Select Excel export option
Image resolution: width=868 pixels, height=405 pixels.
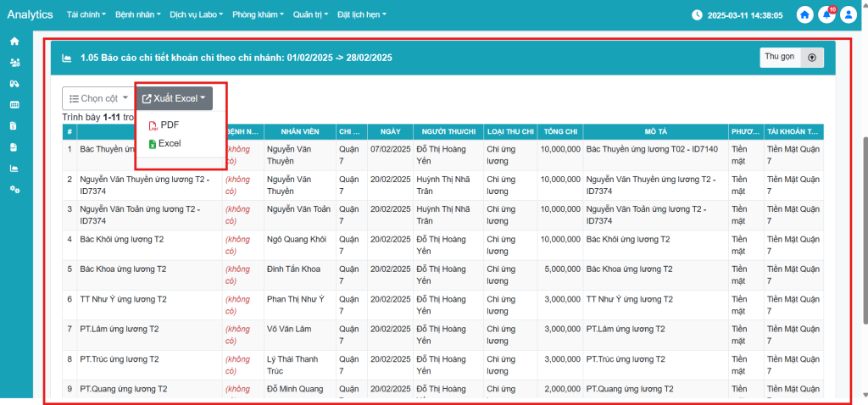point(169,144)
